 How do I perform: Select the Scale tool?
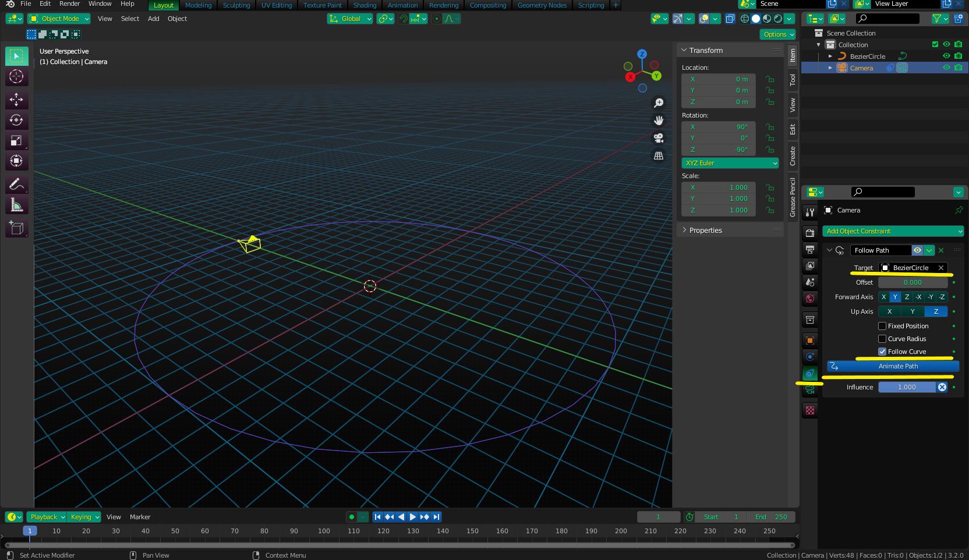click(x=16, y=141)
